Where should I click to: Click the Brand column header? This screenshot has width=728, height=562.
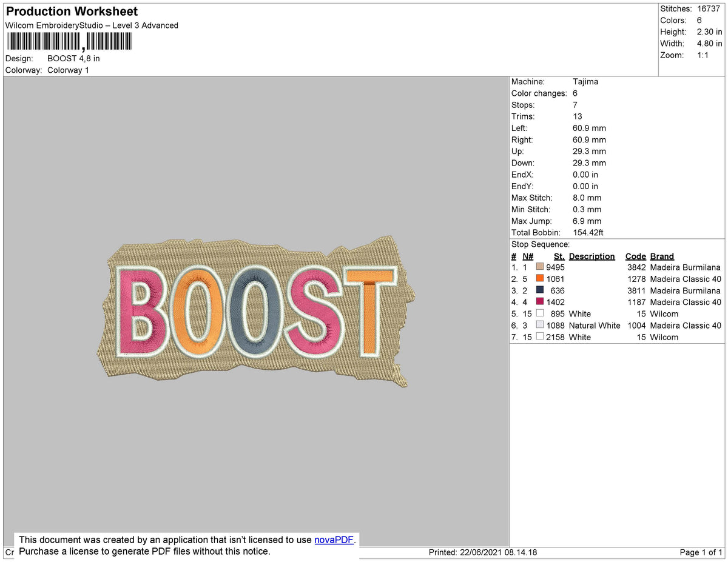click(661, 256)
